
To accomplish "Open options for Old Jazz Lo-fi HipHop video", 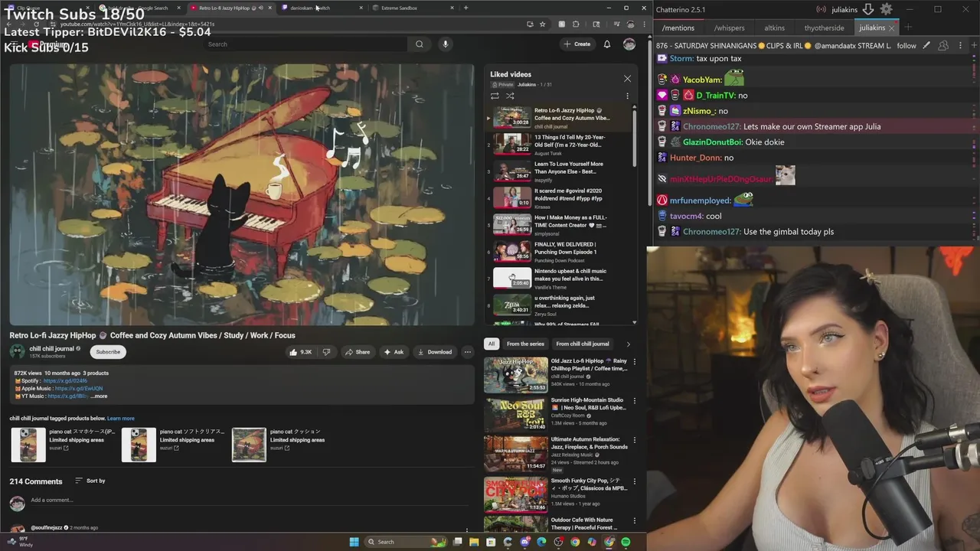I will [634, 362].
